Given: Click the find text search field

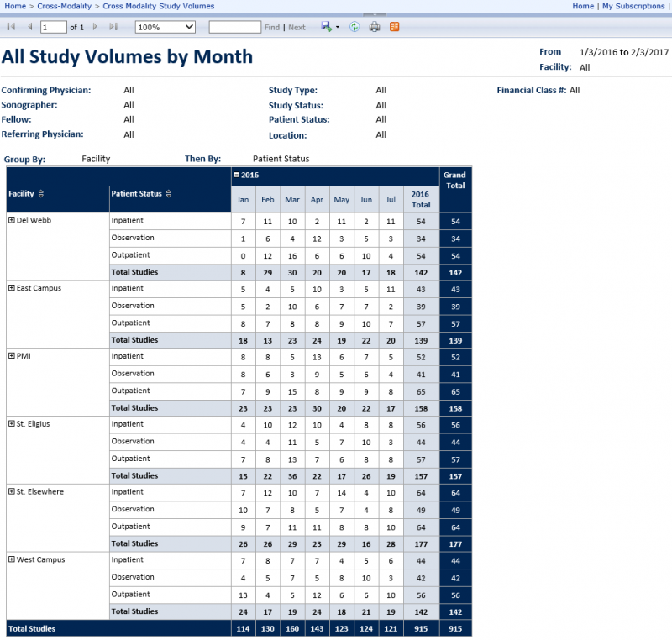Looking at the screenshot, I should coord(234,27).
